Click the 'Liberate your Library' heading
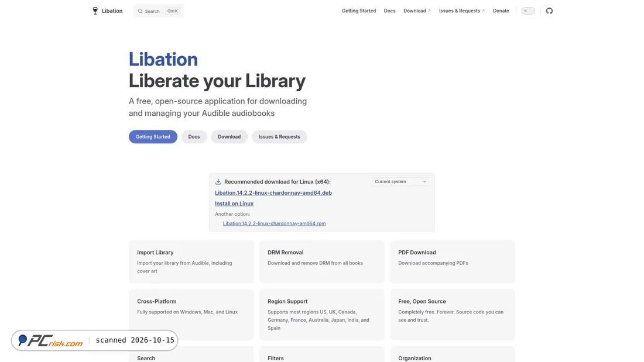The width and height of the screenshot is (644, 362). 217,81
